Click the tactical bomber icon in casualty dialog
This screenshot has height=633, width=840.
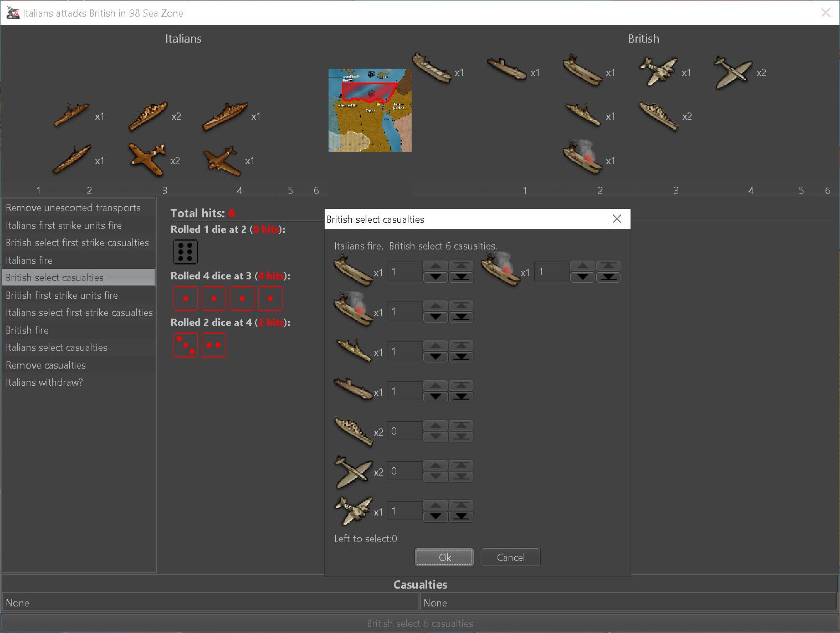coord(354,511)
